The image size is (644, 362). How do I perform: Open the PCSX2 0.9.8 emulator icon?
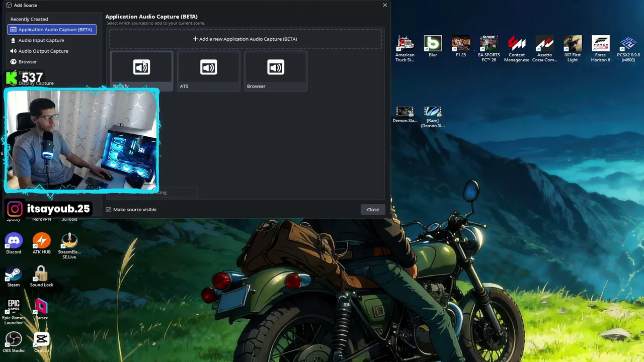628,49
